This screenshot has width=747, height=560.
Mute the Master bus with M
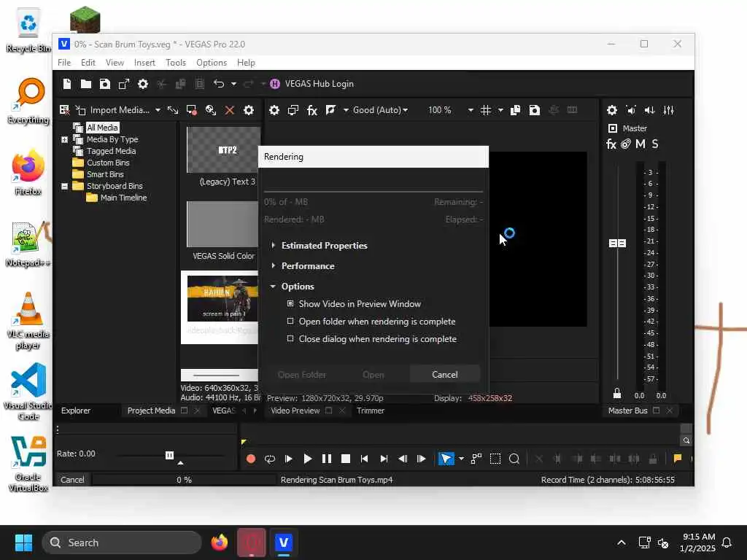640,144
